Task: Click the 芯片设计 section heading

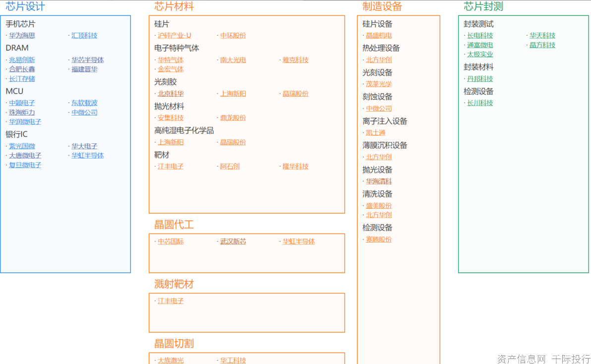Action: tap(25, 6)
